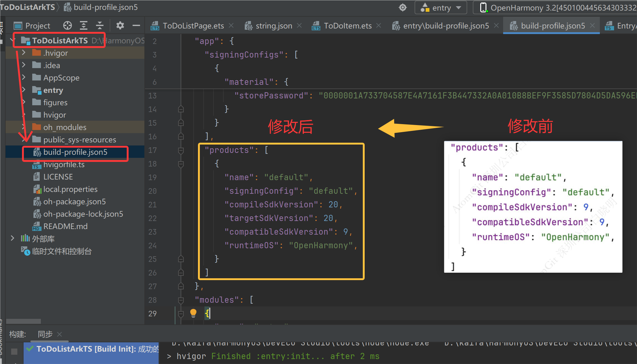Expand the 外部库 external libraries node
The height and width of the screenshot is (364, 637).
(12, 238)
